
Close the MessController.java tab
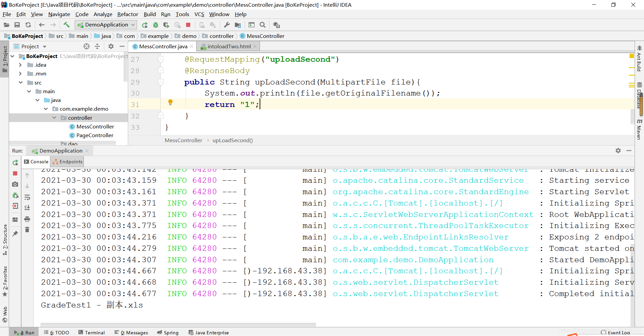(x=192, y=46)
